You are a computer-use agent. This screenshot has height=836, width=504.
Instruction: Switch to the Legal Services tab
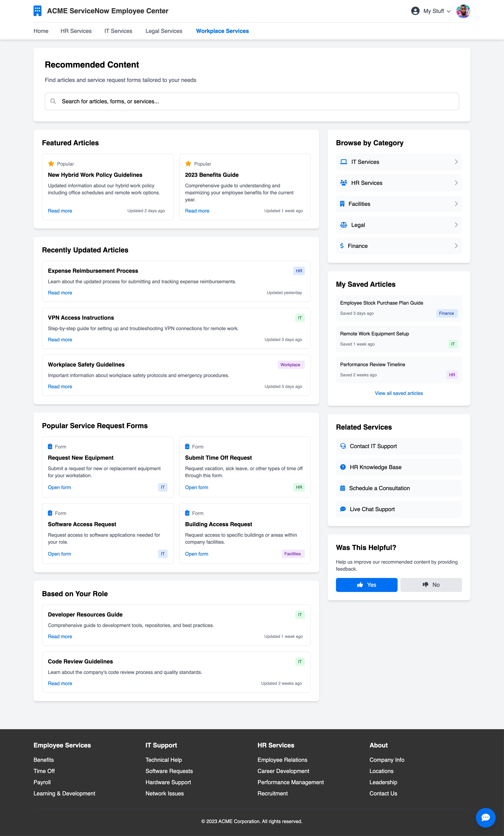click(164, 31)
